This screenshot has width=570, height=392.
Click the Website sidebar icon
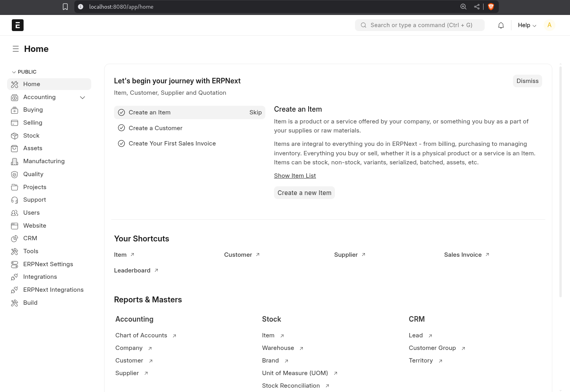(x=15, y=226)
